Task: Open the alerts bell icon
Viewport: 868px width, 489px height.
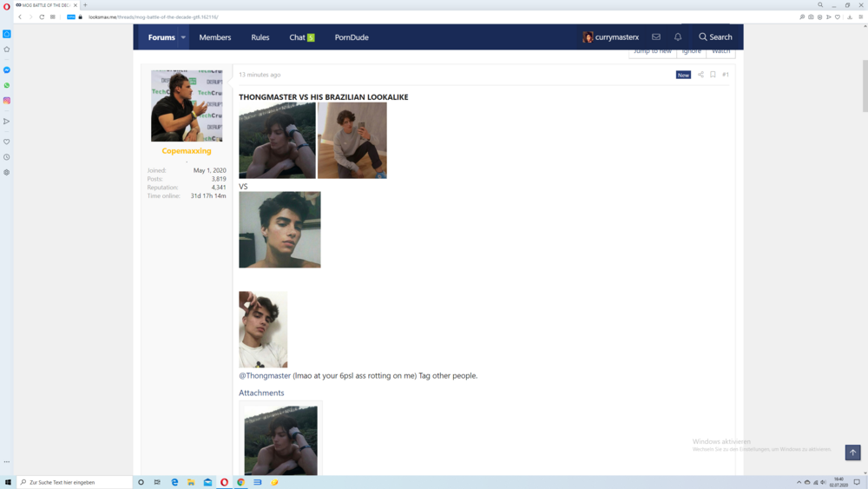Action: [x=678, y=37]
